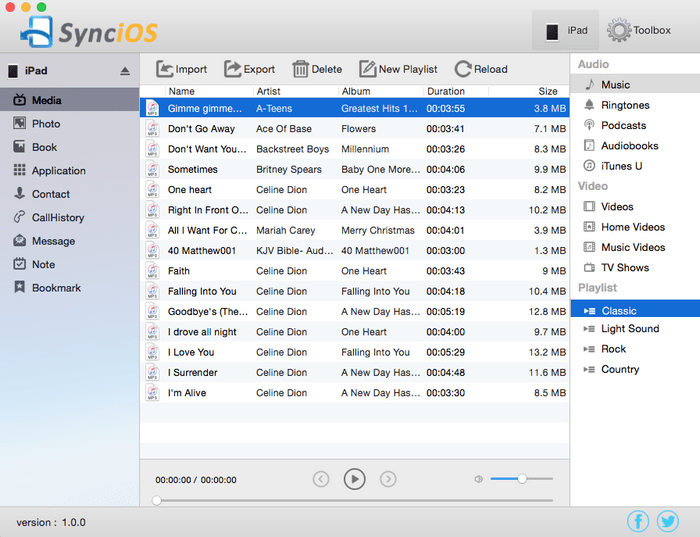Sort by the Size column header

tap(547, 91)
